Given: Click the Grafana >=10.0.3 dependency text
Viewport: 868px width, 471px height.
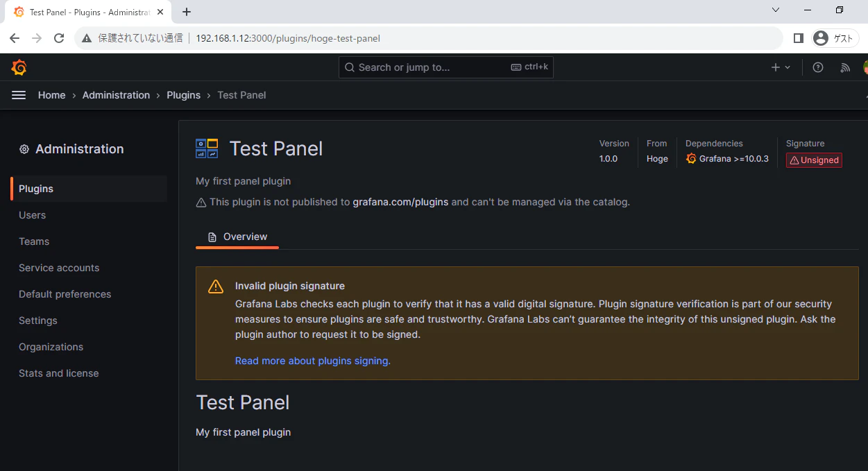Looking at the screenshot, I should pos(734,159).
